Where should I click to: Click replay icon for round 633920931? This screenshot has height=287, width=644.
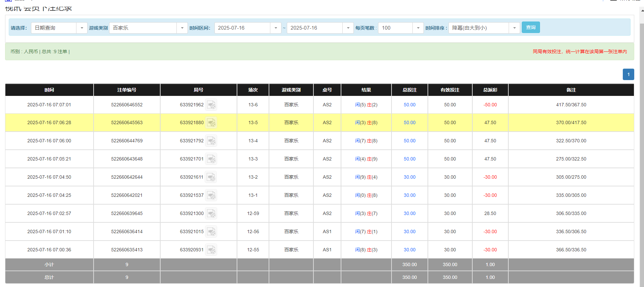211,250
